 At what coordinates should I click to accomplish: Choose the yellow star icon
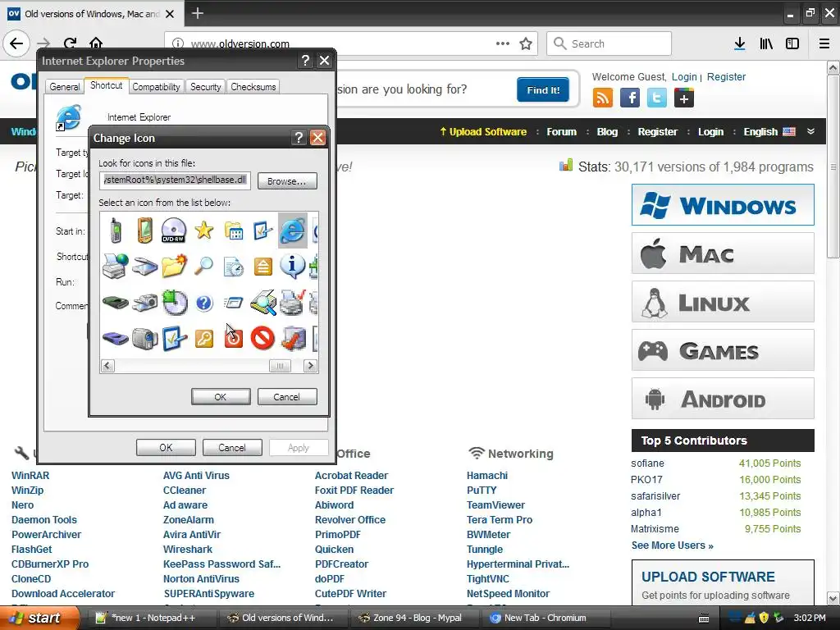pos(203,231)
